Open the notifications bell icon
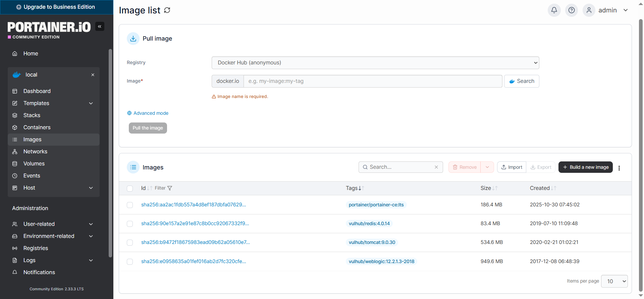Image resolution: width=644 pixels, height=299 pixels. [554, 10]
